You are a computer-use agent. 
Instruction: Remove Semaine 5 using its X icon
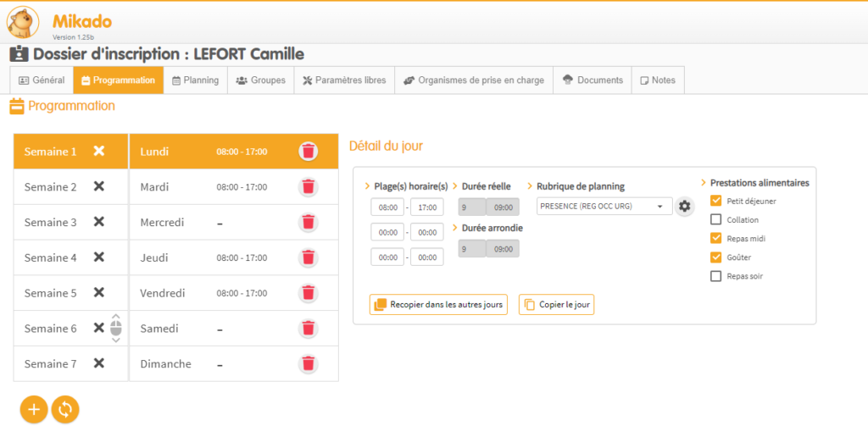98,292
